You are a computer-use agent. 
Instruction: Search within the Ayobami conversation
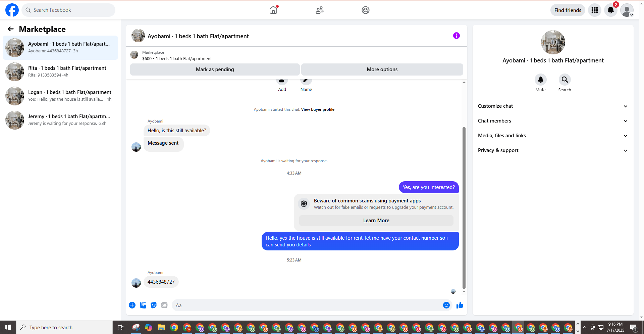coord(565,80)
